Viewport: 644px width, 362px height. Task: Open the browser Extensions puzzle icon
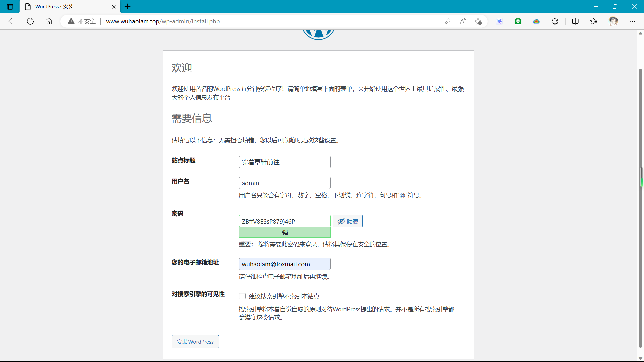coord(555,21)
